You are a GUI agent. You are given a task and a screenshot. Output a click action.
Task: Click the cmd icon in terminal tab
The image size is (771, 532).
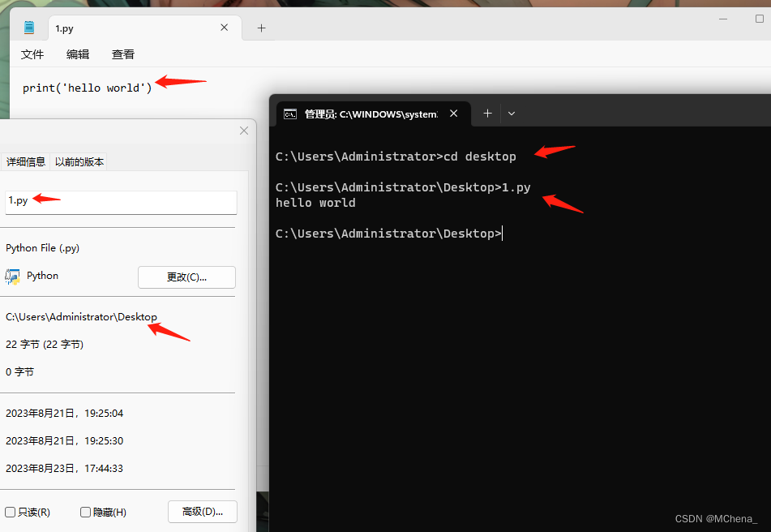[290, 114]
